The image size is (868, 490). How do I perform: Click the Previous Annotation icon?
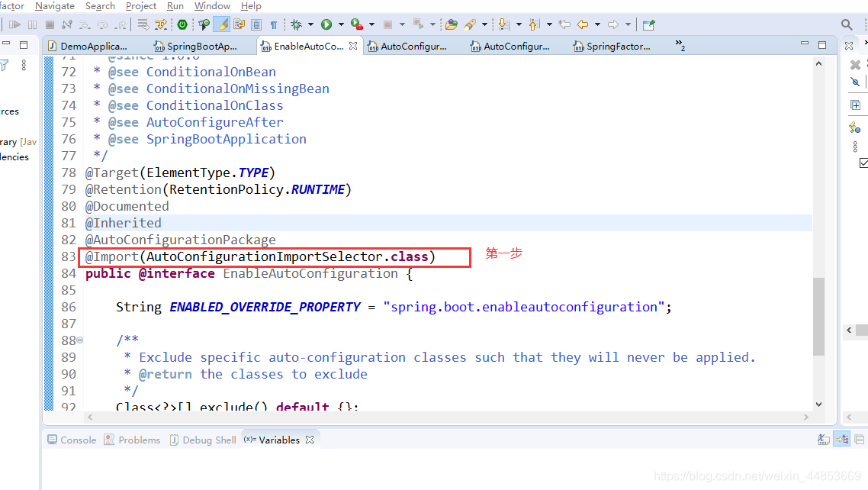pos(534,24)
